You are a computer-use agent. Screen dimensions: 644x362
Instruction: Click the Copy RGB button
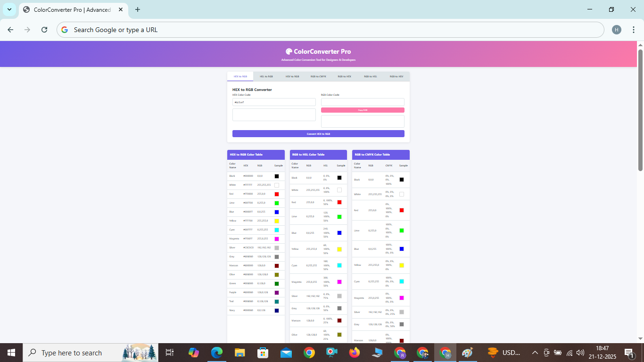[363, 109]
